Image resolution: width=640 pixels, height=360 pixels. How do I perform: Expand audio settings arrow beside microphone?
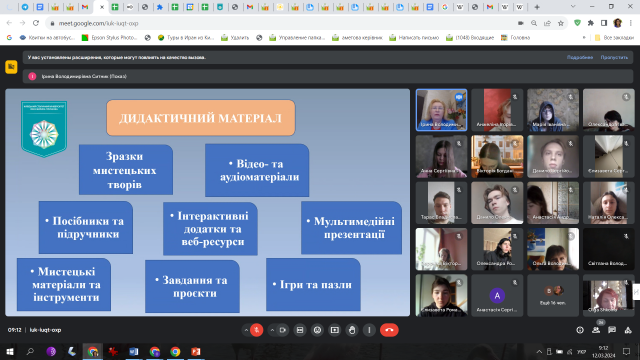(x=246, y=330)
